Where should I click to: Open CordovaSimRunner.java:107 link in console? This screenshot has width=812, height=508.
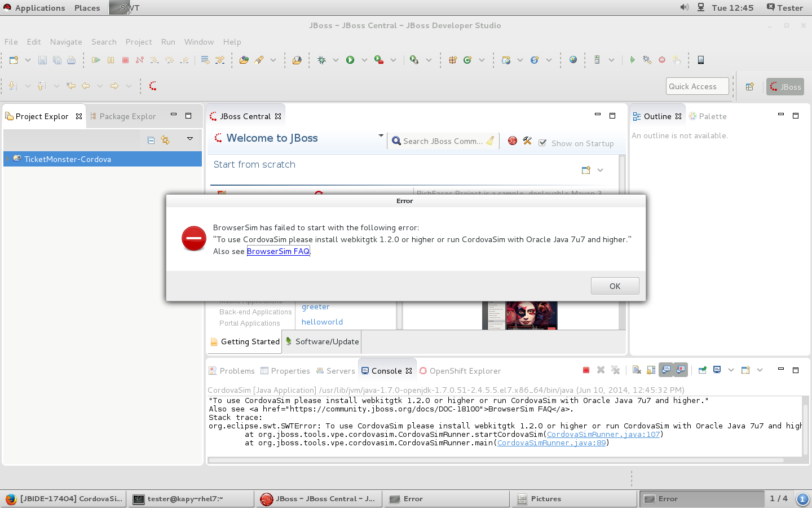pyautogui.click(x=603, y=434)
